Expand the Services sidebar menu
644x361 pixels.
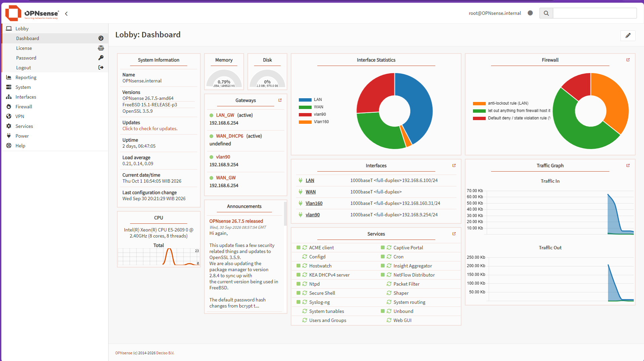pos(55,126)
